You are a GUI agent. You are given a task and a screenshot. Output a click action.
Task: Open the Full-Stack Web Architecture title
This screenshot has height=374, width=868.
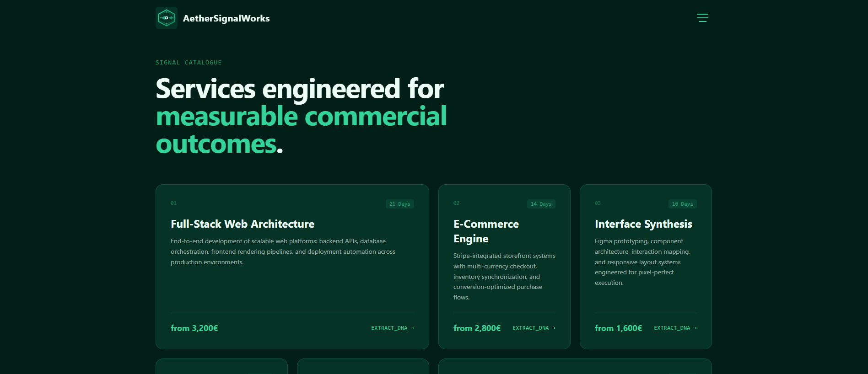[243, 224]
